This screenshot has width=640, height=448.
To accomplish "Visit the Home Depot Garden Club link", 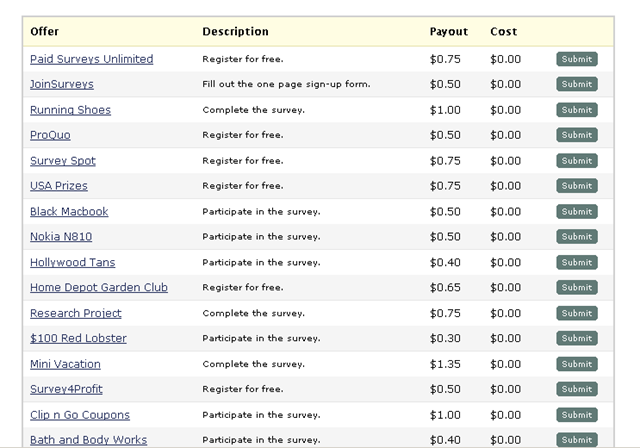I will pyautogui.click(x=99, y=288).
